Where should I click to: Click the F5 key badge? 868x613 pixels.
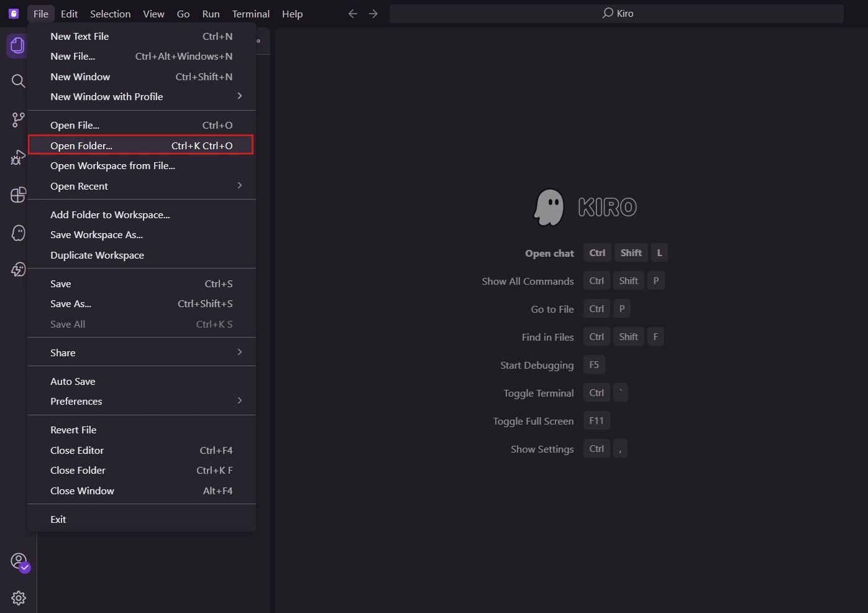pos(594,364)
